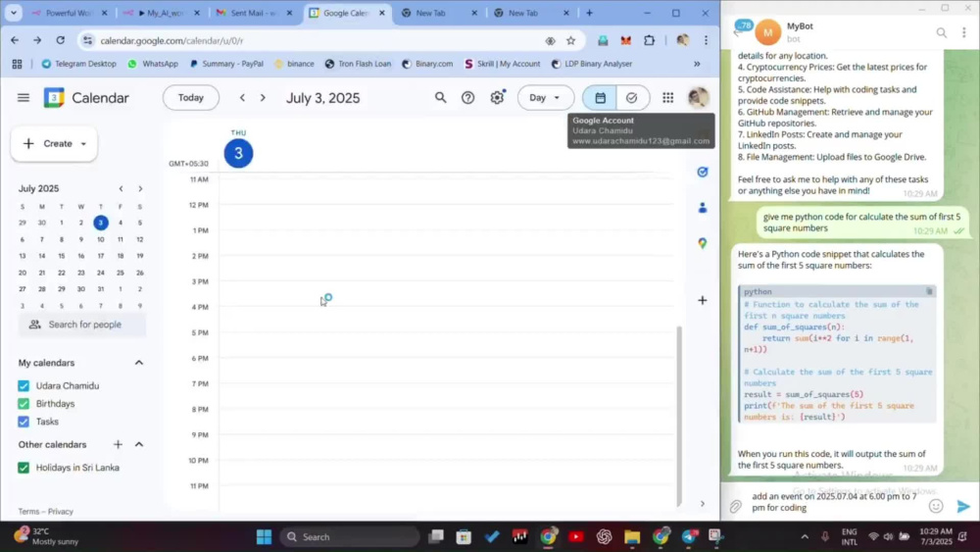Hide side panel chevron at bottom right
Image resolution: width=980 pixels, height=552 pixels.
(x=703, y=504)
